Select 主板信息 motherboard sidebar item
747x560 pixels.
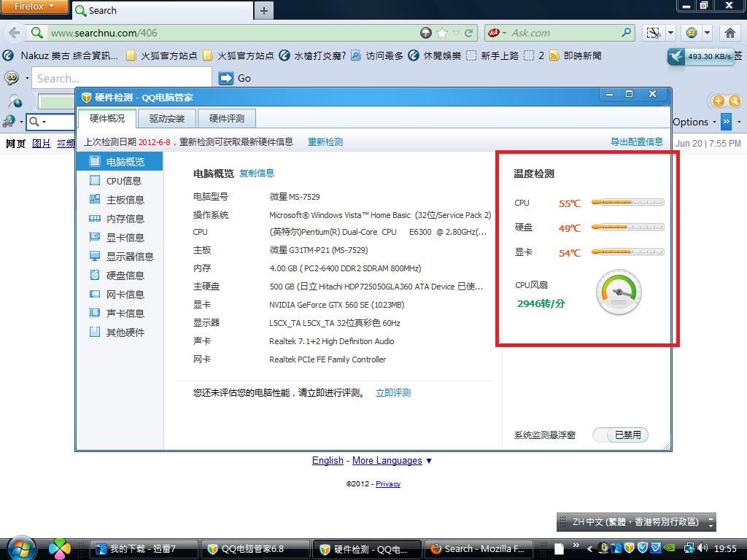125,200
